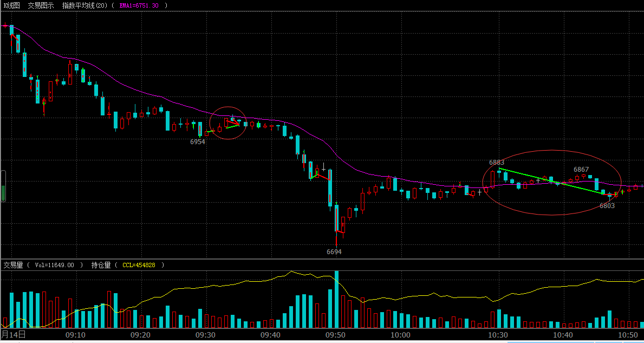The width and height of the screenshot is (644, 343).
Task: Click the 09:30 time axis label
Action: tap(205, 334)
